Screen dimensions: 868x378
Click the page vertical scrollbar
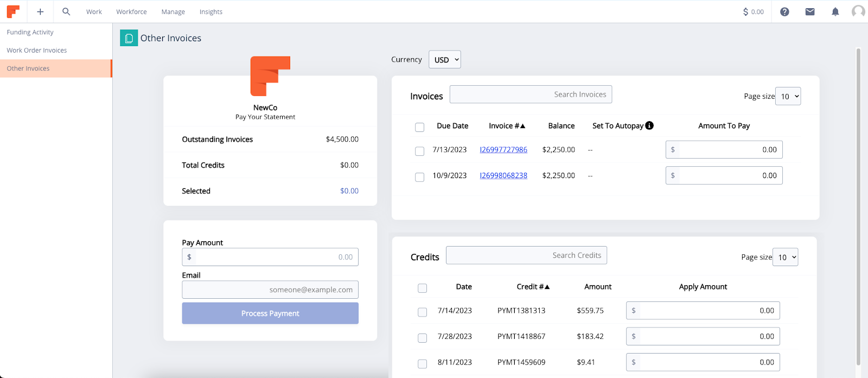click(858, 206)
